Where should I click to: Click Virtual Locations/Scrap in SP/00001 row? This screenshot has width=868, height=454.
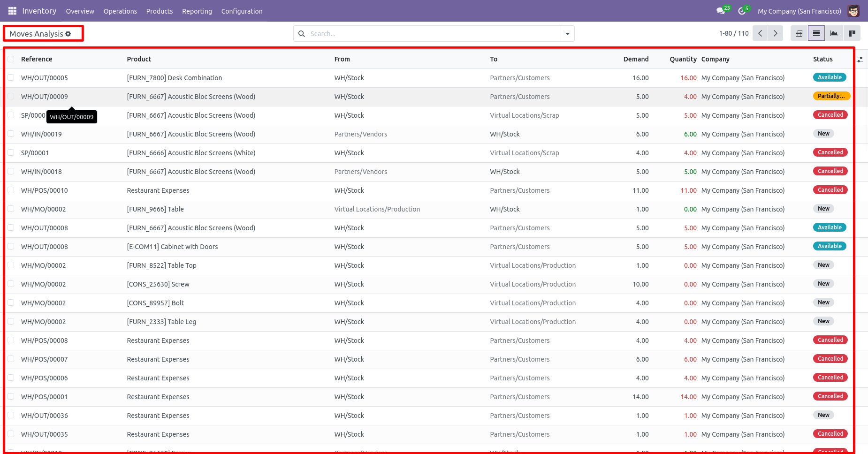point(525,153)
